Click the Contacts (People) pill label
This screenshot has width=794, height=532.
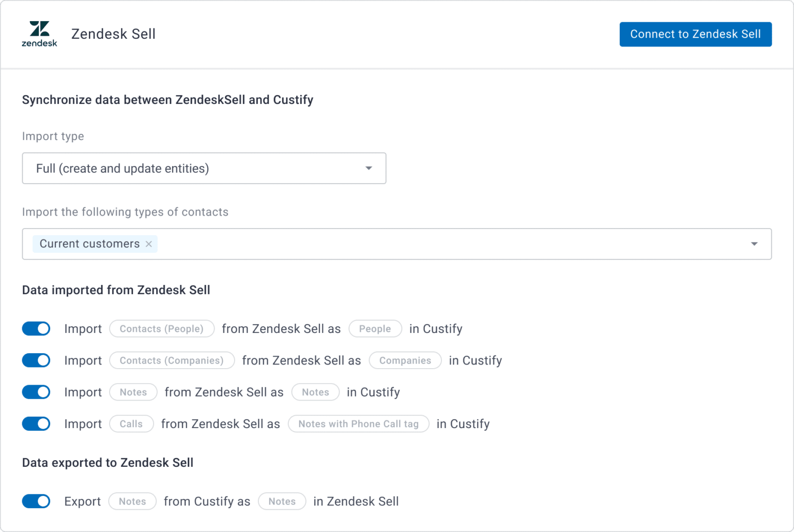(161, 329)
